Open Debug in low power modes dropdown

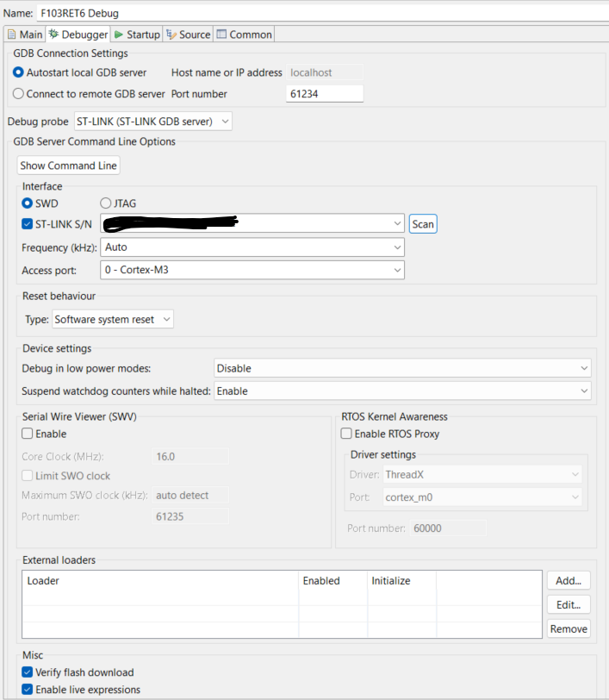(x=402, y=368)
